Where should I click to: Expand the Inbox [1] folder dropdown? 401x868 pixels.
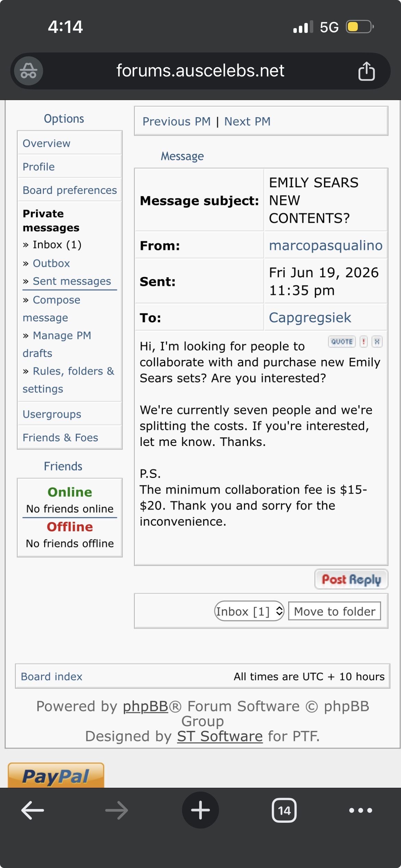[249, 611]
